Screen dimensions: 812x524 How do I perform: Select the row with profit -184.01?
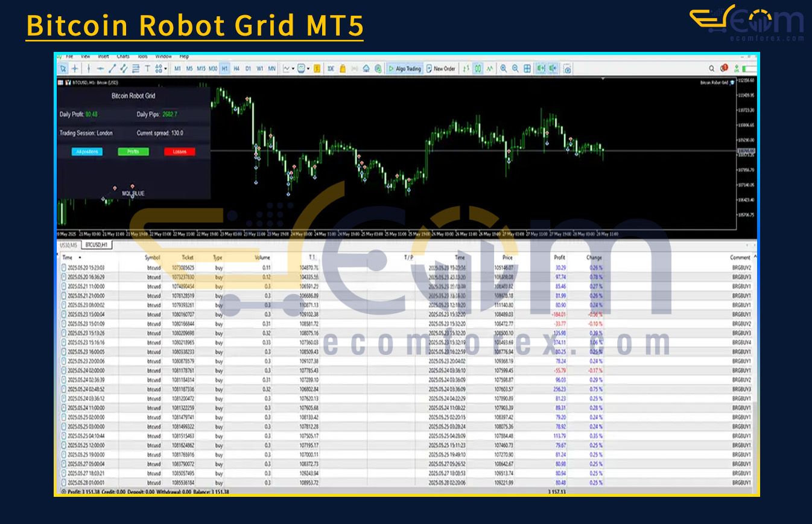pyautogui.click(x=407, y=314)
